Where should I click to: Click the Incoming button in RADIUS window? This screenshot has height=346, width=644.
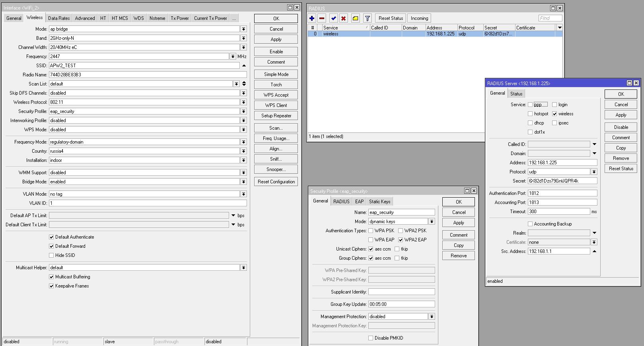[419, 18]
